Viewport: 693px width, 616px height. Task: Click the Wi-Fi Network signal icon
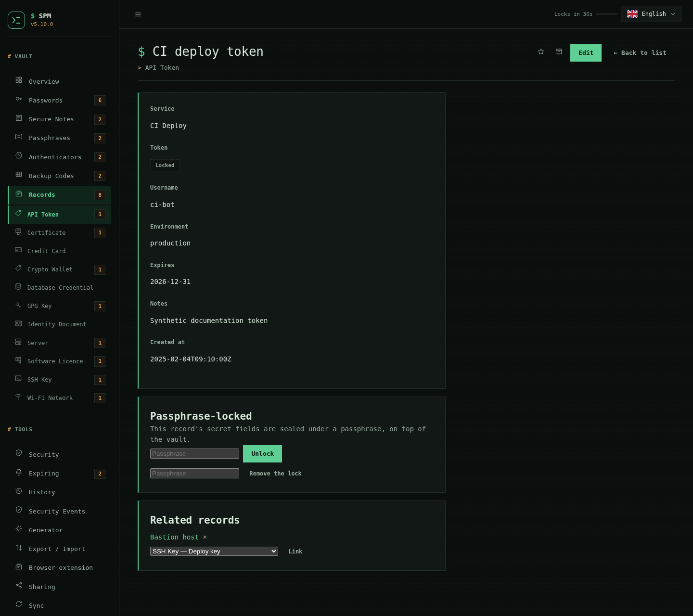pos(18,397)
